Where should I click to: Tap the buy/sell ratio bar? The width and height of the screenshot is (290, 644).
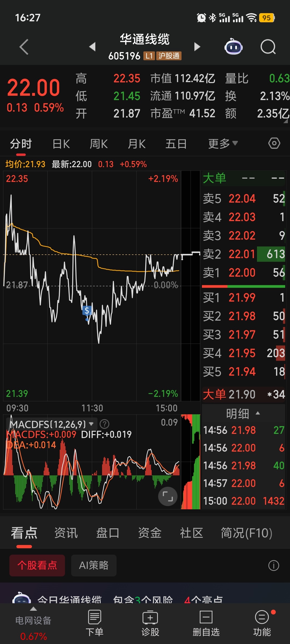coord(244,286)
